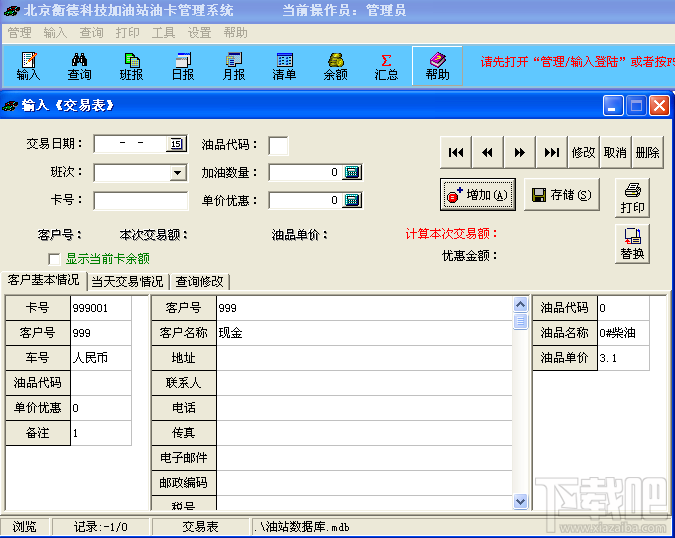Select 客户名称 cell 现金
The image size is (675, 538).
[364, 333]
